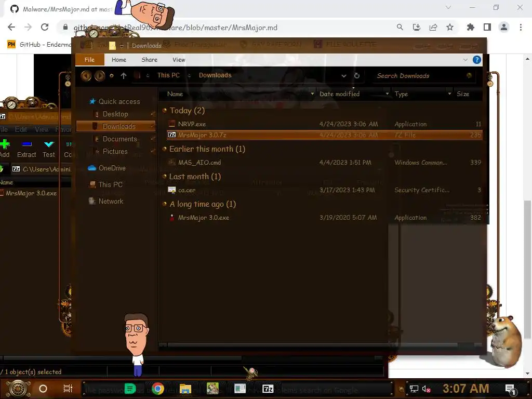Click the Explorer horizontal scrollbar
Viewport: 532px width, 399px height.
pos(312,345)
